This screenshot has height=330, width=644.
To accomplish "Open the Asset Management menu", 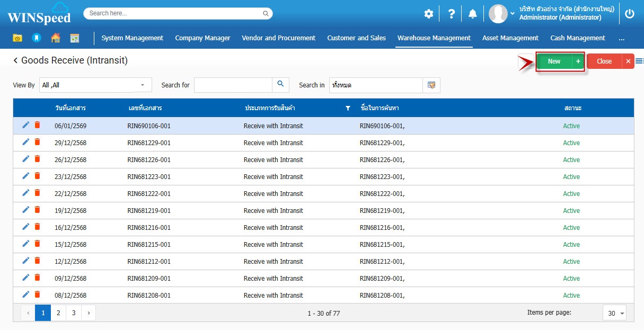I will 510,38.
